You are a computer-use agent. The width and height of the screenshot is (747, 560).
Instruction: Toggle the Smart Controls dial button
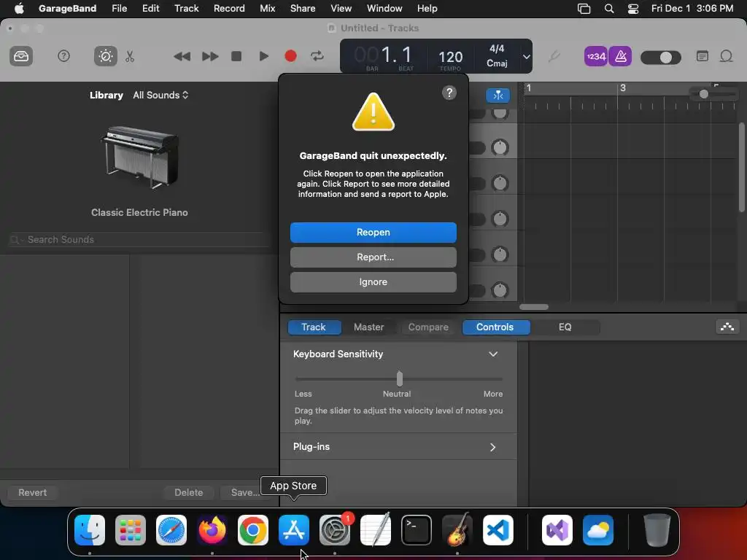(105, 56)
